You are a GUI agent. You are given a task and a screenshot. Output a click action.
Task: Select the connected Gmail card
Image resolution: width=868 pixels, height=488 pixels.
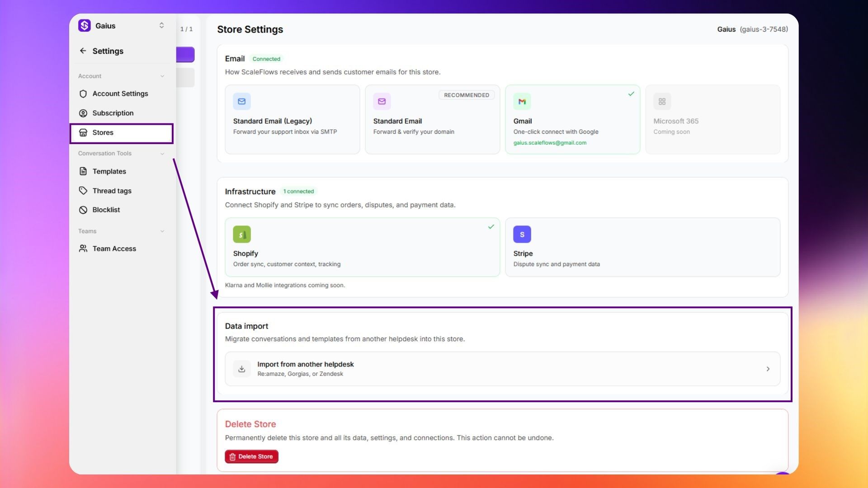point(573,119)
